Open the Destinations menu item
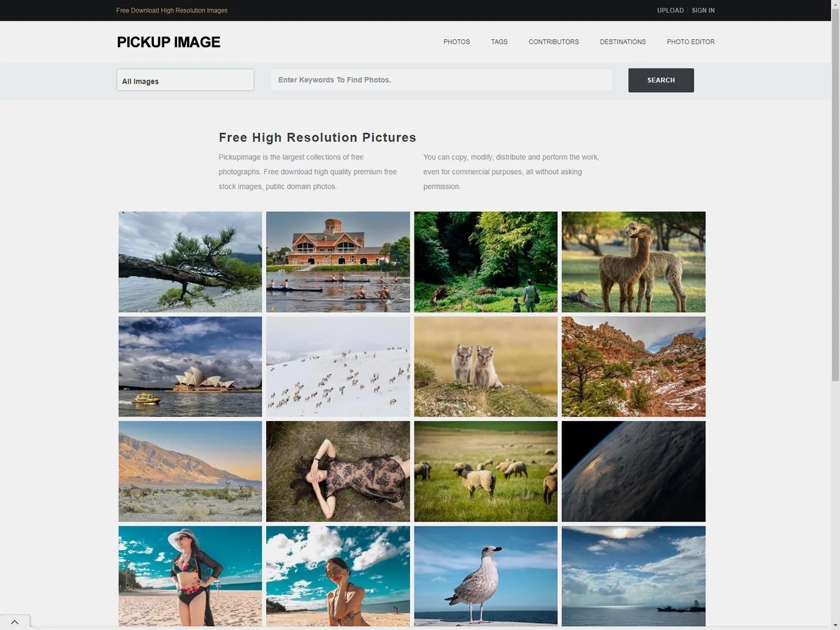 [x=622, y=42]
